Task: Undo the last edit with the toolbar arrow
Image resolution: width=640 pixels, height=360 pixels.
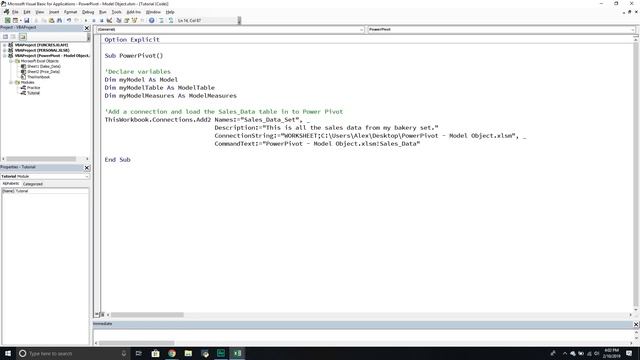Action: [69, 20]
